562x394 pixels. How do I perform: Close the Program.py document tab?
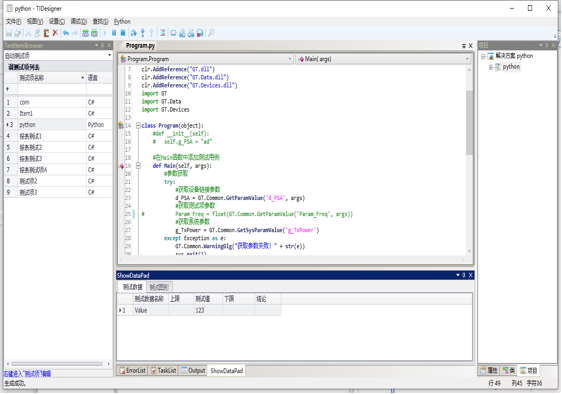point(471,46)
